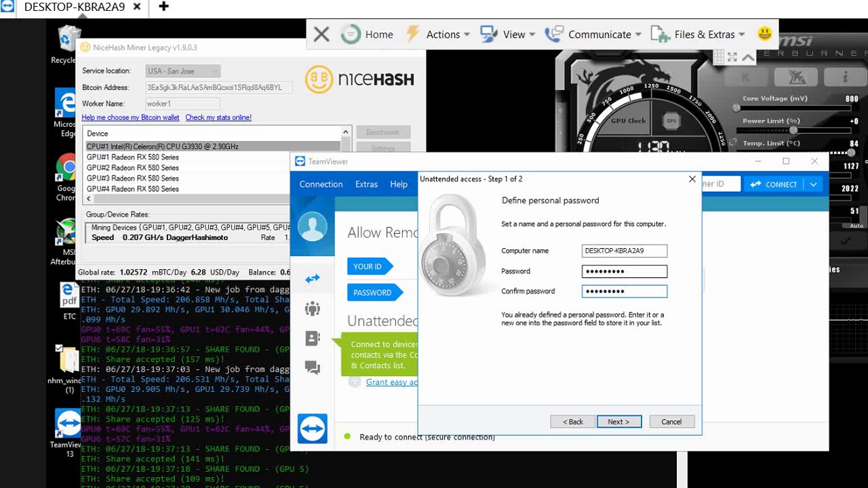Open the Communicate dropdown menu
Viewport: 868px width, 488px height.
(593, 34)
